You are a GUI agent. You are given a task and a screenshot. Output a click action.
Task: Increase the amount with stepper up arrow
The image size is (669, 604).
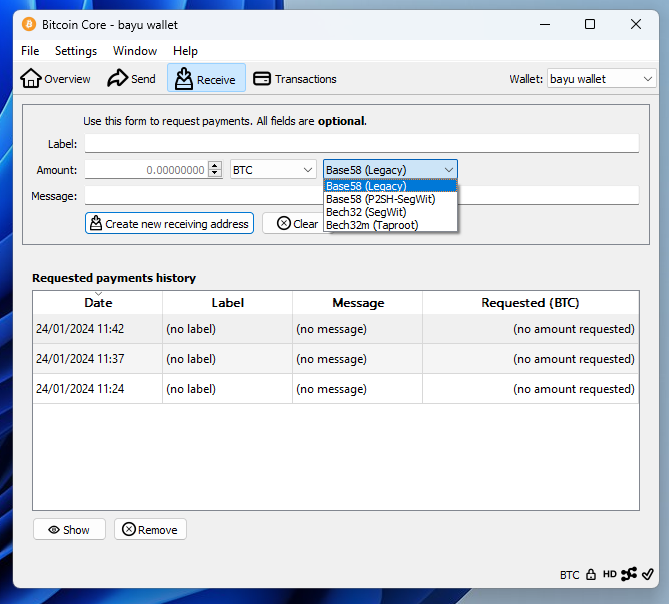click(215, 165)
